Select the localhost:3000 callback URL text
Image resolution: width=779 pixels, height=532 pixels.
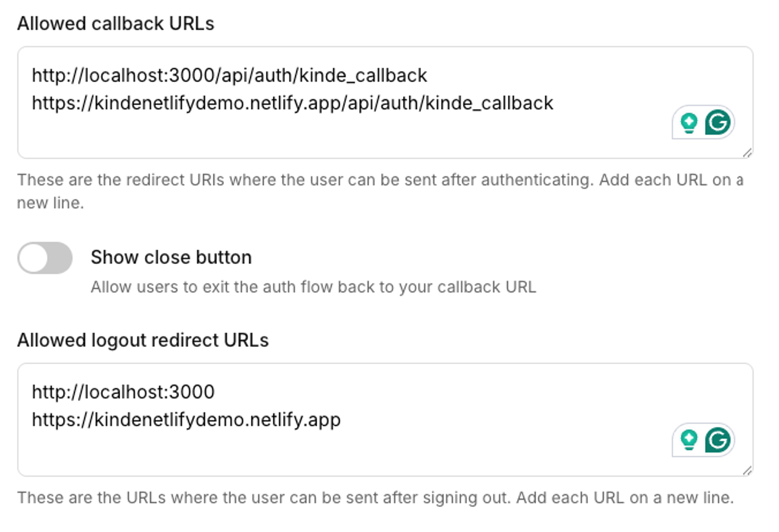(x=229, y=75)
